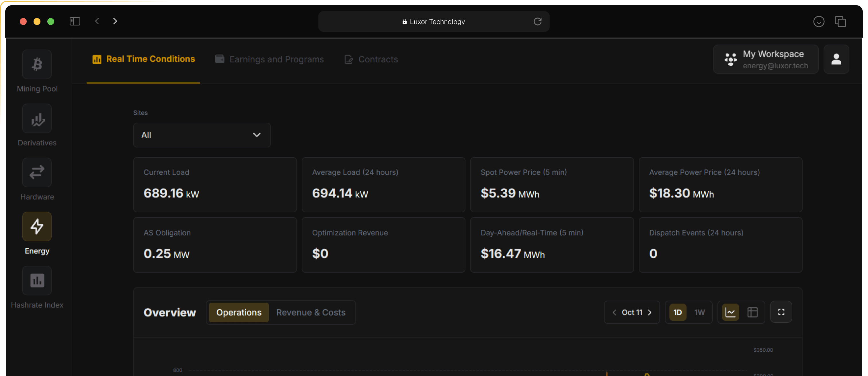Open the Mining Pool bitcoin icon
868x376 pixels.
37,64
